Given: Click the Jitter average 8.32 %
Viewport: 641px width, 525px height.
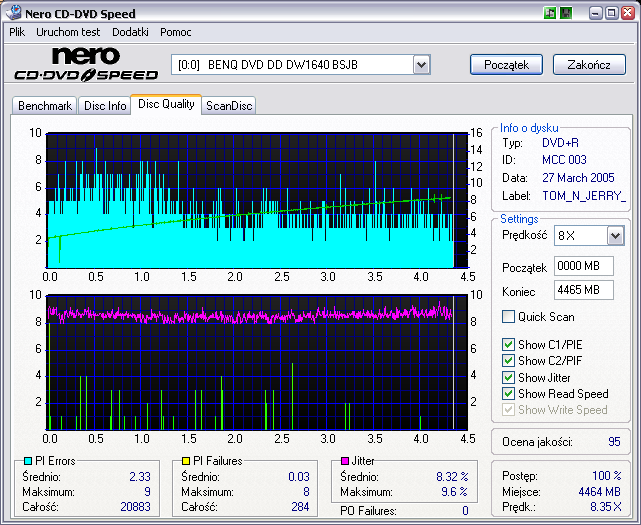Looking at the screenshot, I should point(452,477).
